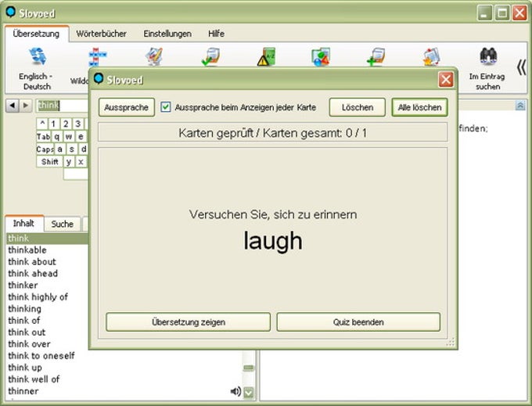Click the quiz dialog resize grip
The image size is (532, 406).
coord(451,342)
